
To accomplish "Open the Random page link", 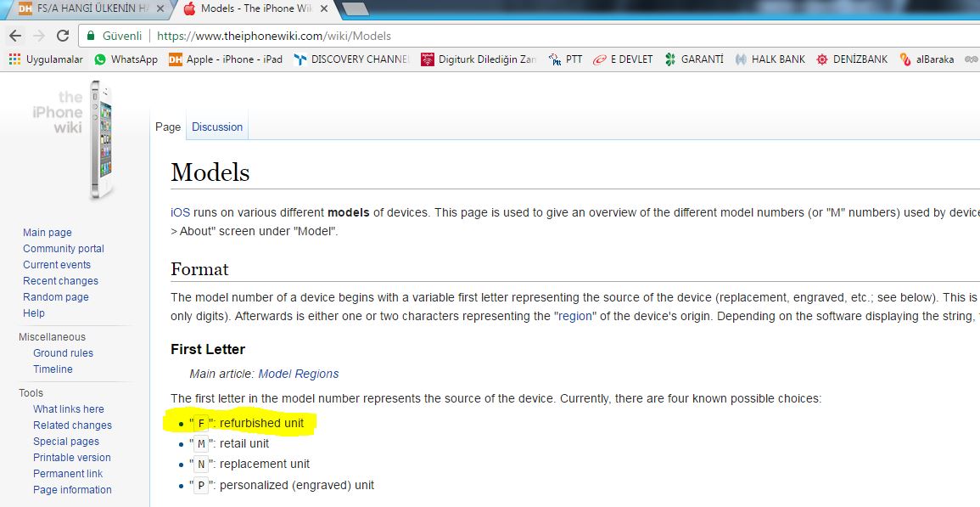I will [x=56, y=297].
